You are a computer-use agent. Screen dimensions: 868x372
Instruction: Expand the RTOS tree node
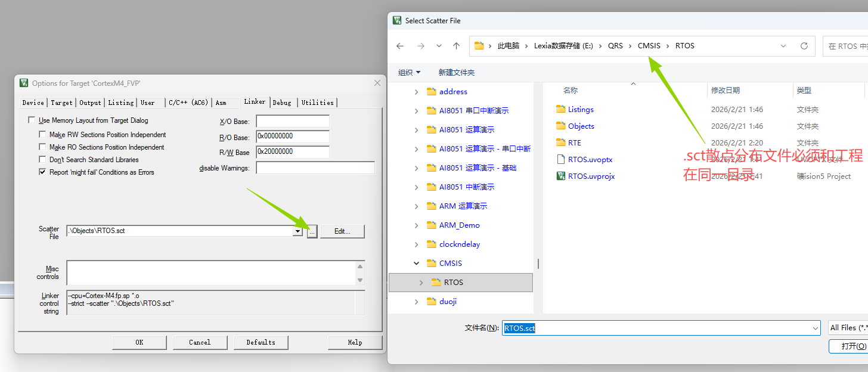click(421, 283)
